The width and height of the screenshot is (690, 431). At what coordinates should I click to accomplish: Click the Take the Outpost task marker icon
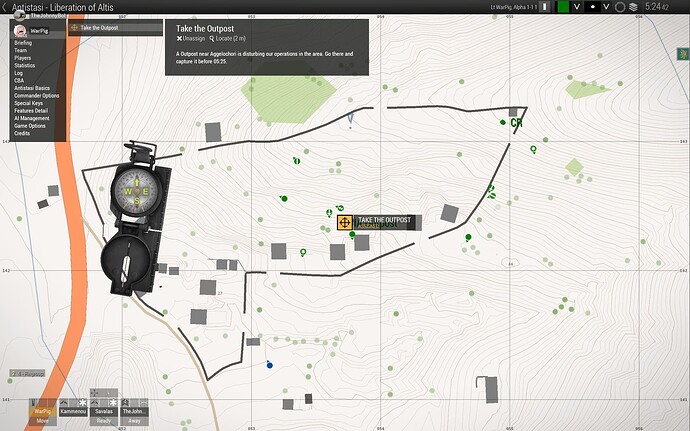coord(345,222)
